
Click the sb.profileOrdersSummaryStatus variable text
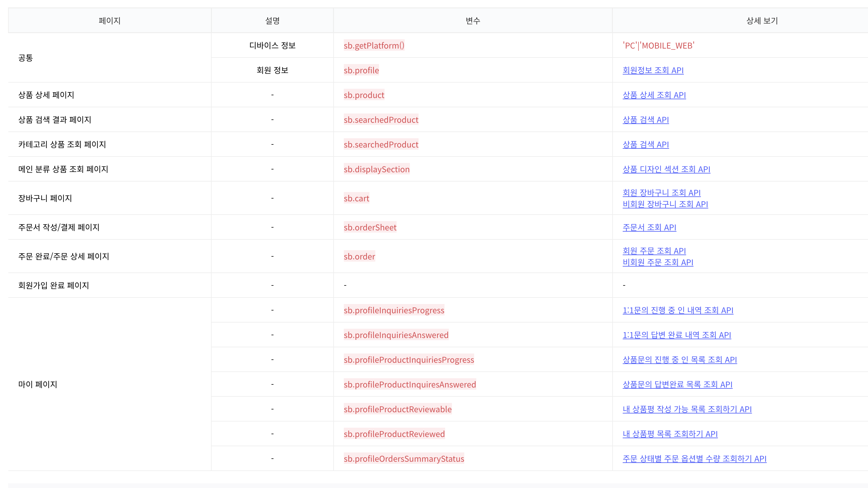point(404,459)
